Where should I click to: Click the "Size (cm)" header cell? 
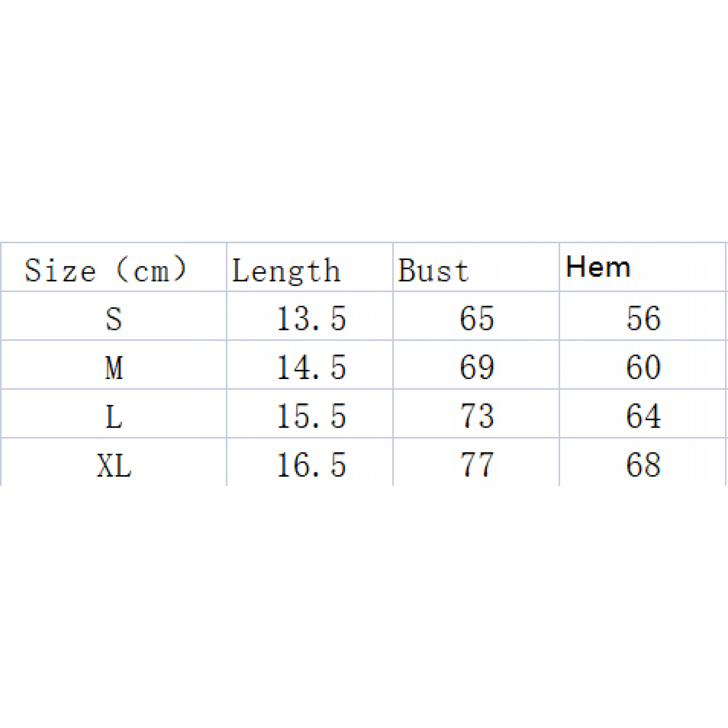105,270
